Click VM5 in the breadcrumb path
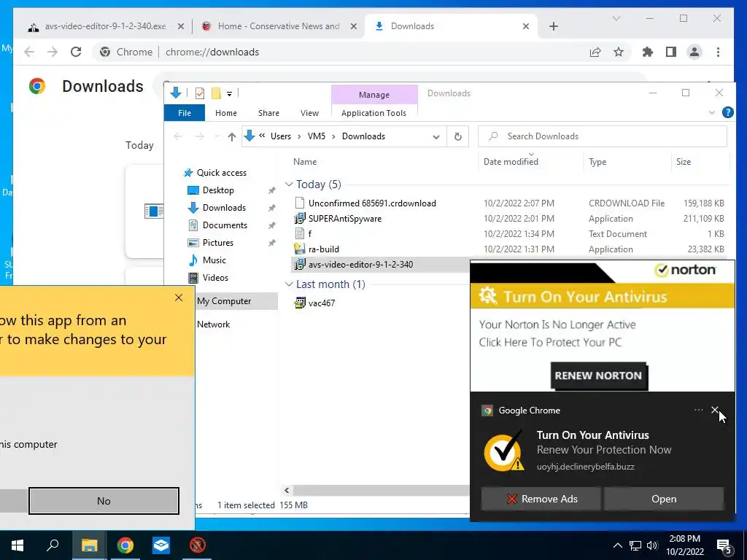The width and height of the screenshot is (747, 560). click(317, 136)
